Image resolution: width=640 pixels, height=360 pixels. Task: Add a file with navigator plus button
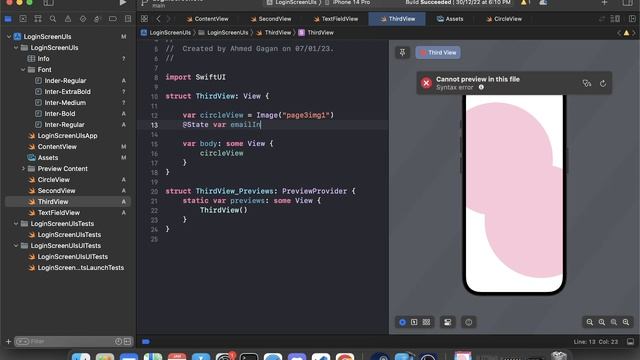coord(8,341)
